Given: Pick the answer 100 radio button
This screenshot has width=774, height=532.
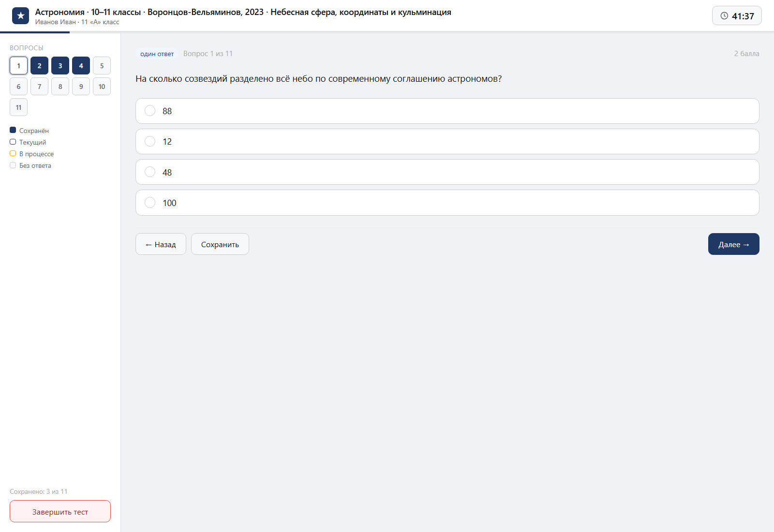Looking at the screenshot, I should 150,202.
